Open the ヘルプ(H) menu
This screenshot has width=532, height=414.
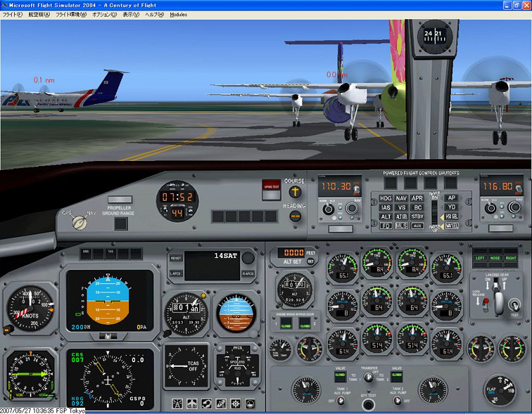154,15
